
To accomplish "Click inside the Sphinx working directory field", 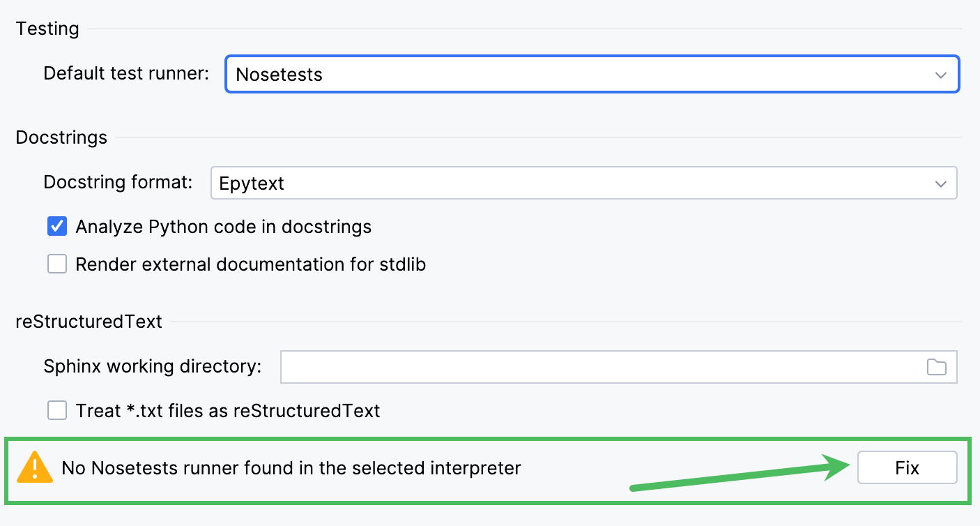I will (x=558, y=366).
